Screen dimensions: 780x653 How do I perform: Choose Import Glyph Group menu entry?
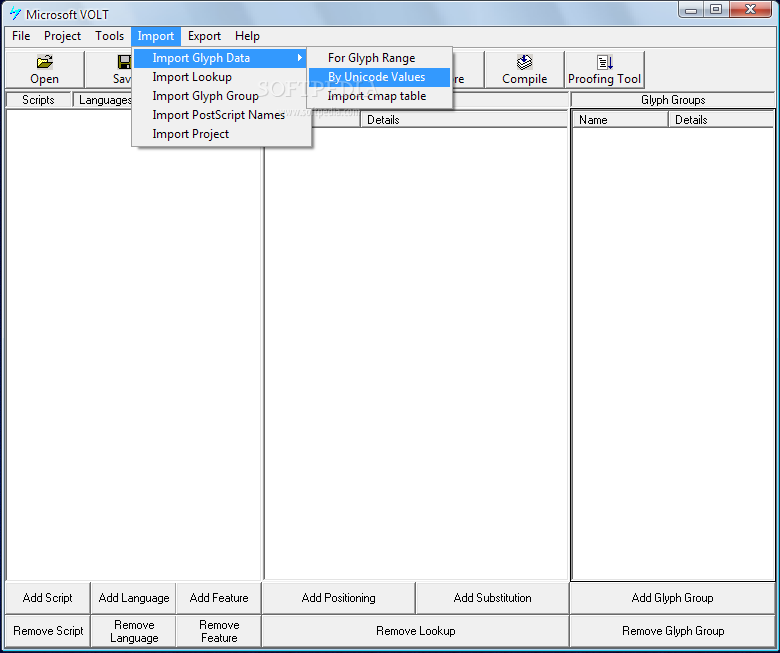(x=221, y=96)
